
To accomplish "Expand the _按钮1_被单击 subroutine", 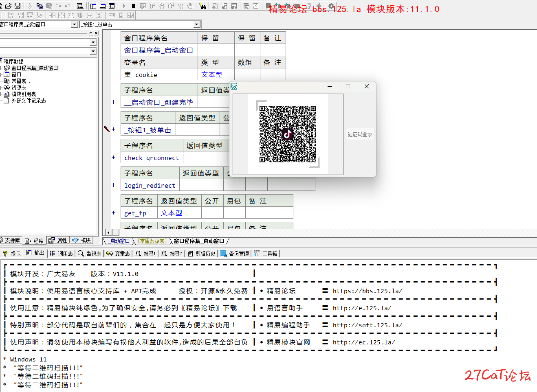I will pyautogui.click(x=114, y=129).
